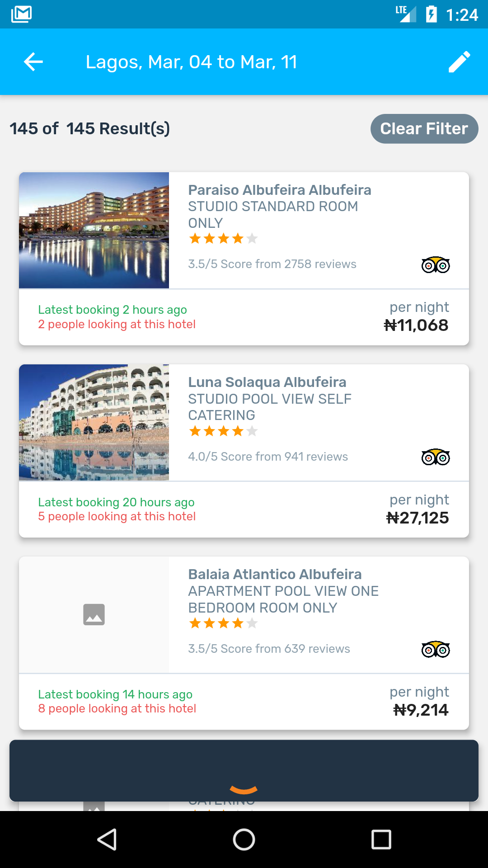The image size is (488, 868).
Task: Open the mail notification icon in status bar
Action: (21, 14)
